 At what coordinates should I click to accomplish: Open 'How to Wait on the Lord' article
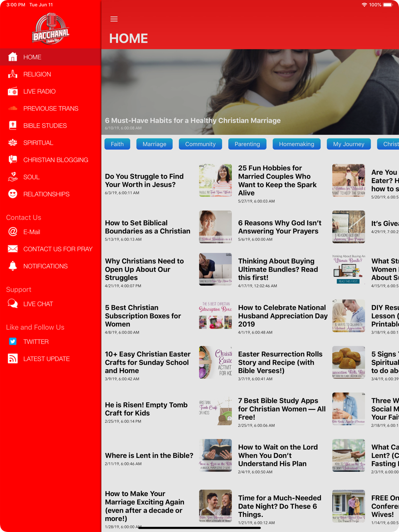(278, 455)
